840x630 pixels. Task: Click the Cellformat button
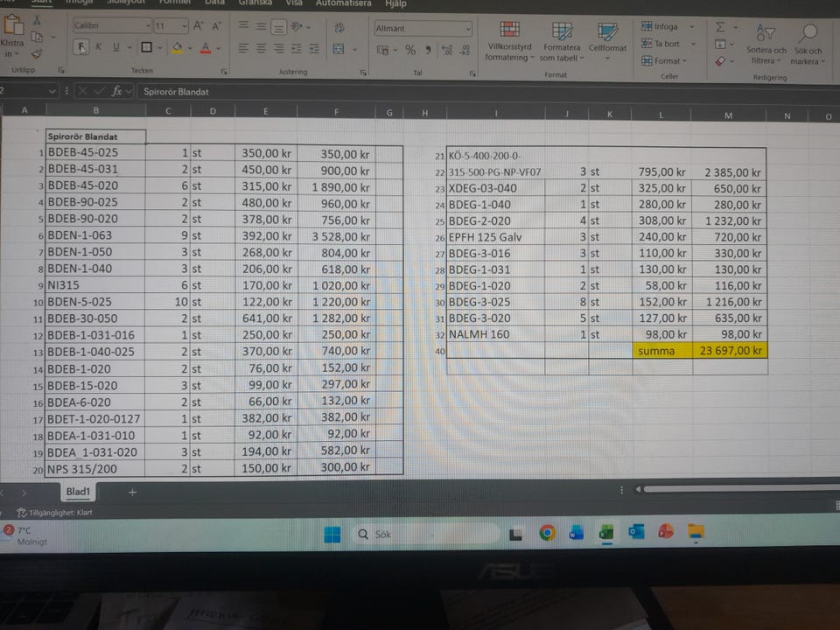coord(607,42)
